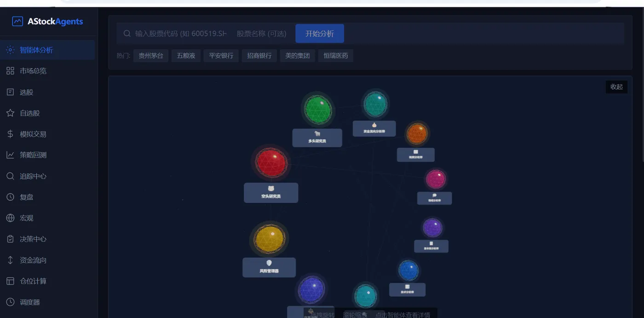644x318 pixels.
Task: Open 决策中心 in the sidebar
Action: [x=48, y=239]
